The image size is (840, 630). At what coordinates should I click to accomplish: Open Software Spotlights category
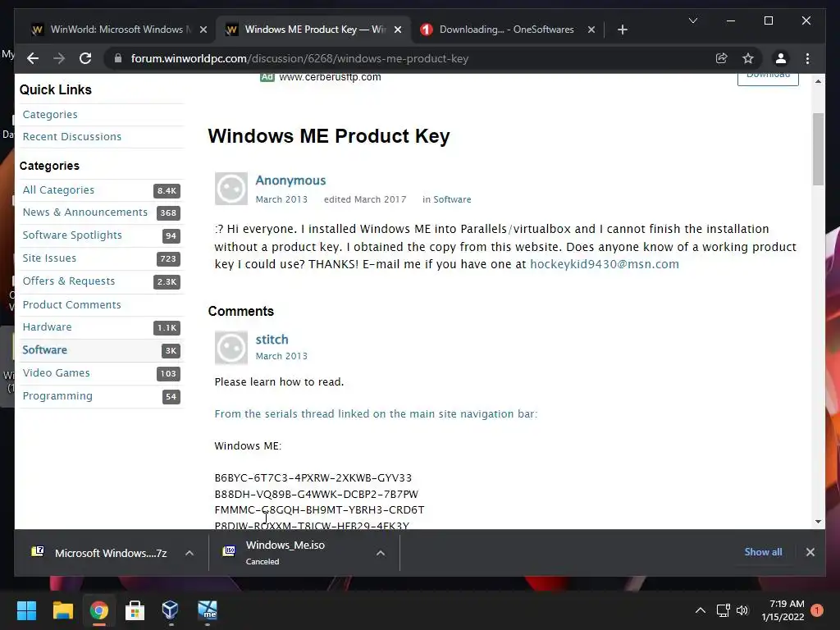click(72, 235)
